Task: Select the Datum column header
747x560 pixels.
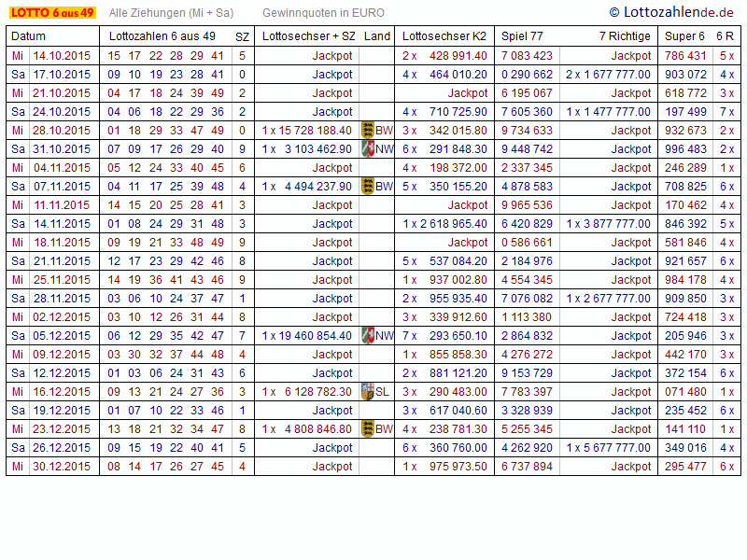Action: coord(28,36)
